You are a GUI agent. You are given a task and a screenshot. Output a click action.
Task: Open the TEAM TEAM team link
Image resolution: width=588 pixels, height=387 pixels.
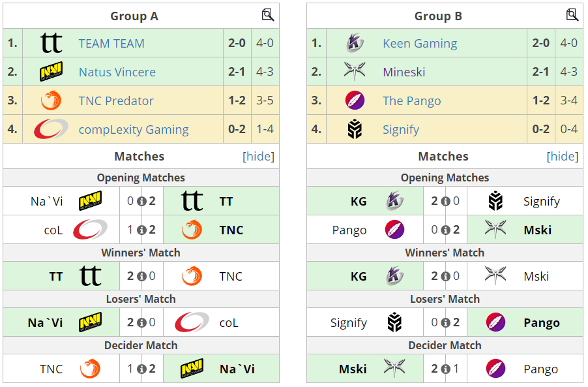(111, 43)
